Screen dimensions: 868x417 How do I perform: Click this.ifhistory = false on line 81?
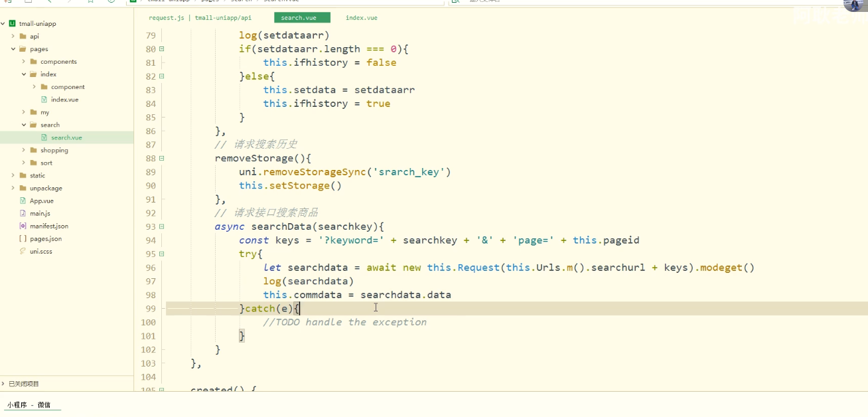(330, 62)
